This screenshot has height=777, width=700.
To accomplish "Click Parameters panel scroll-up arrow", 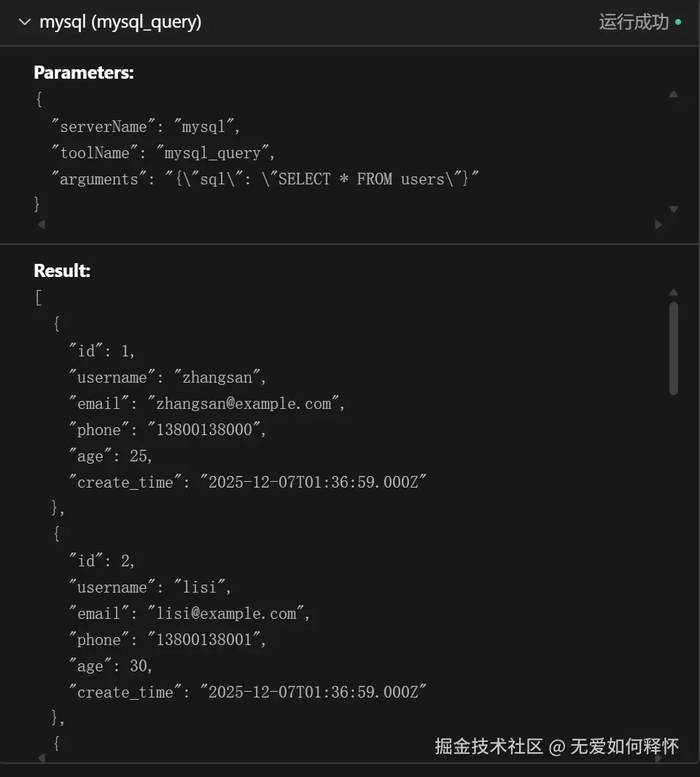I will click(674, 94).
